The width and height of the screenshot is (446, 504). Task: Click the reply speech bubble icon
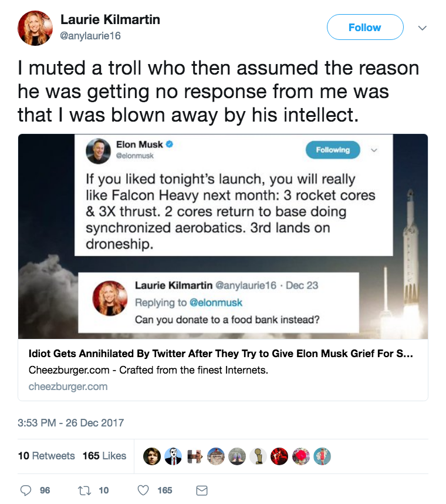pos(26,490)
